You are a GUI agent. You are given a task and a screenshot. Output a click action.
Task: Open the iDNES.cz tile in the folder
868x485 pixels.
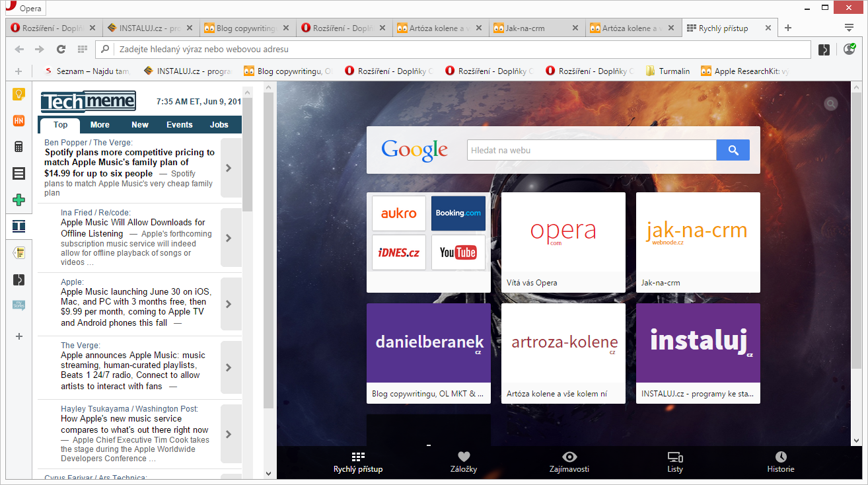tap(399, 252)
